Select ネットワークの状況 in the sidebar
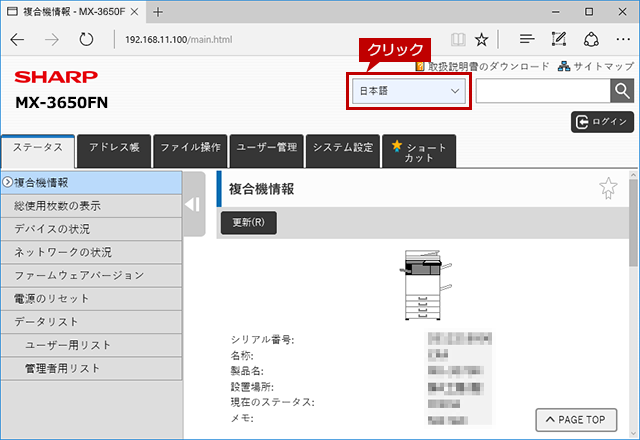 click(x=91, y=252)
